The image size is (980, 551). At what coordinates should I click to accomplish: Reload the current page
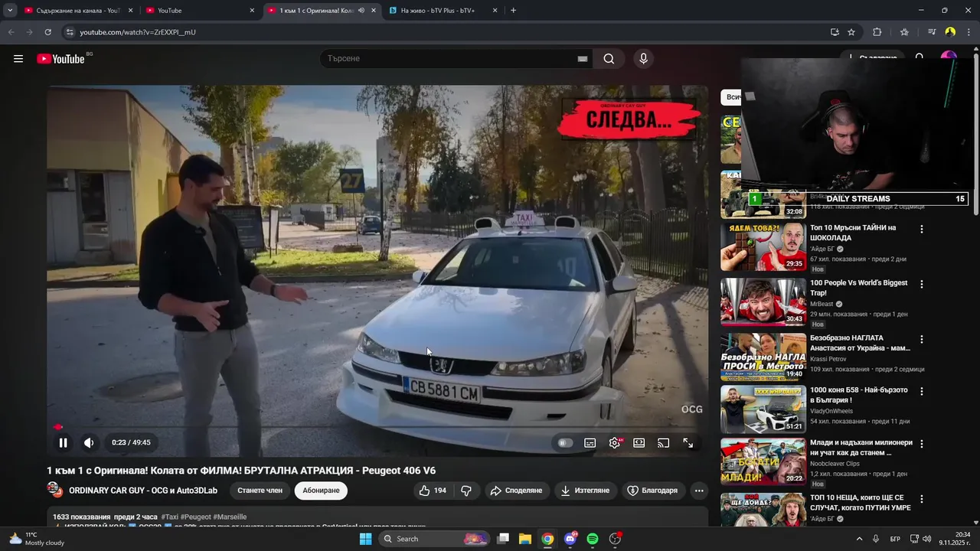point(47,32)
